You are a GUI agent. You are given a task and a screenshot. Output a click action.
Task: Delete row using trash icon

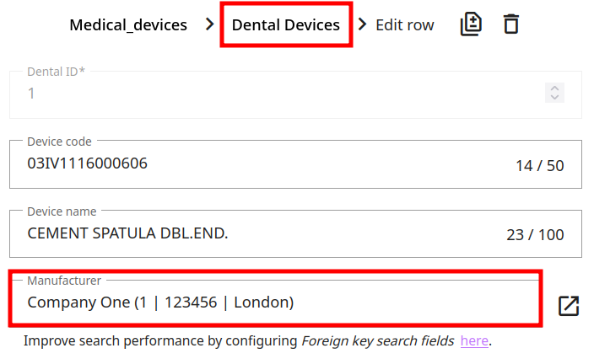510,24
